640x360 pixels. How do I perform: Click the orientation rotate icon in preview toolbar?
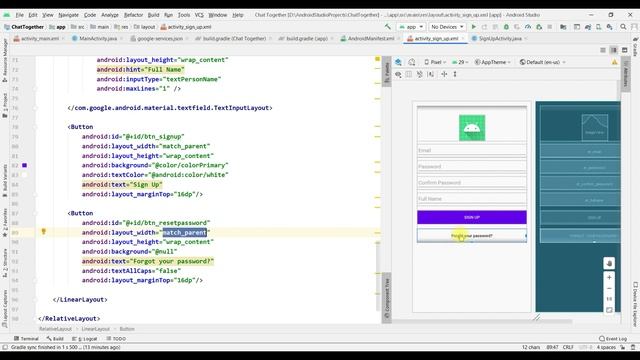[x=411, y=62]
